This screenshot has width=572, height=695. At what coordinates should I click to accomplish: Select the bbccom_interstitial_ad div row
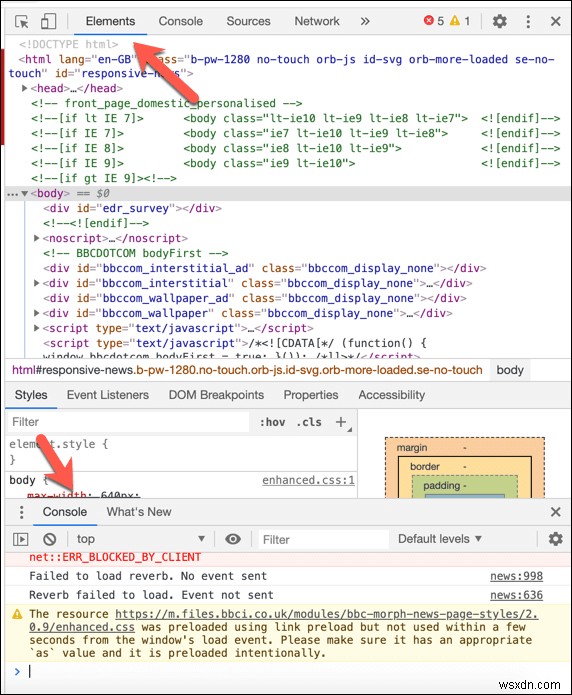264,268
